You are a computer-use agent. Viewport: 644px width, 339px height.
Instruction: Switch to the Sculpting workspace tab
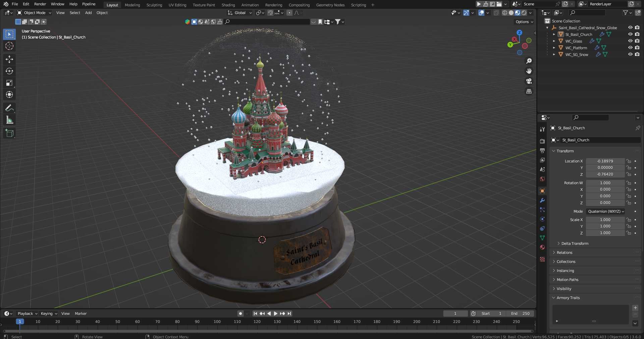pyautogui.click(x=154, y=5)
